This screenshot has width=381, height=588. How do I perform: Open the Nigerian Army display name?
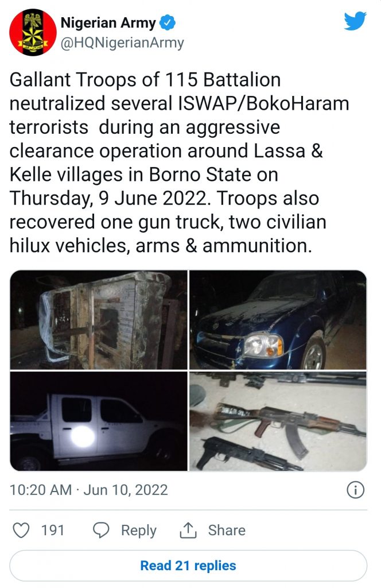coord(108,24)
